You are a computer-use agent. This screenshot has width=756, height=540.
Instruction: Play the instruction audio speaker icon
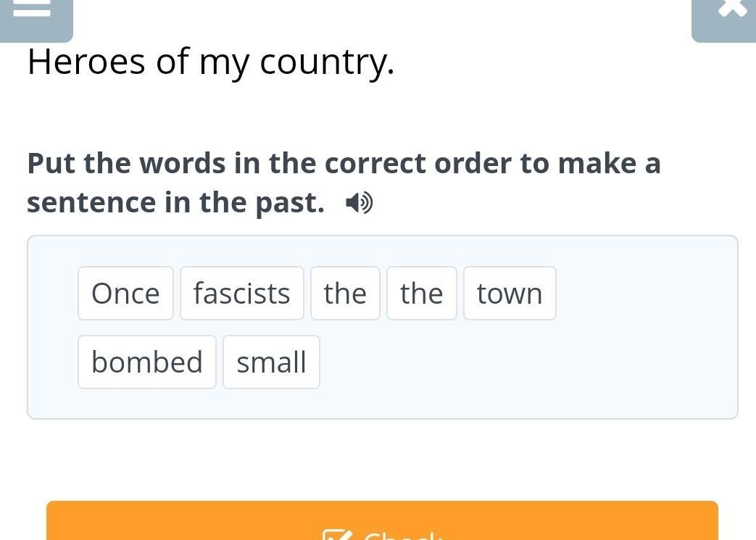coord(360,202)
